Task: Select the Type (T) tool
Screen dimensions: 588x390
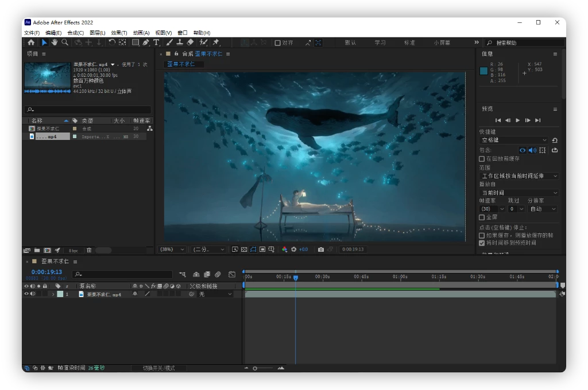Action: point(156,42)
